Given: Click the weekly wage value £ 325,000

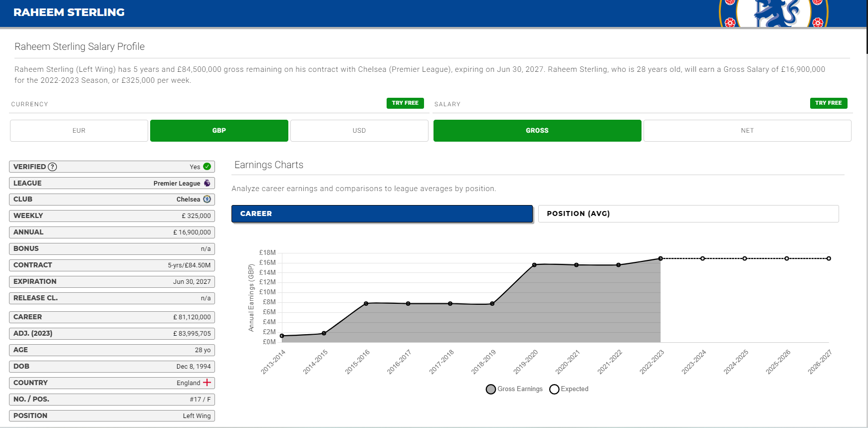Looking at the screenshot, I should pos(196,215).
